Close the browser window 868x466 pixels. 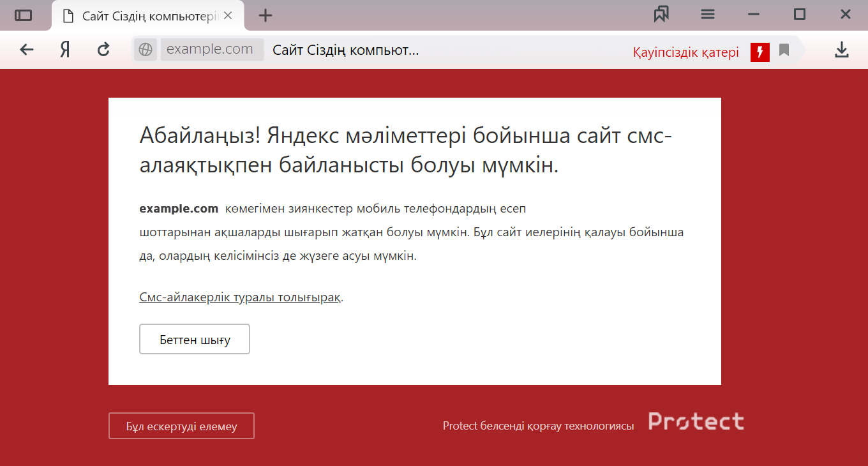pos(846,15)
